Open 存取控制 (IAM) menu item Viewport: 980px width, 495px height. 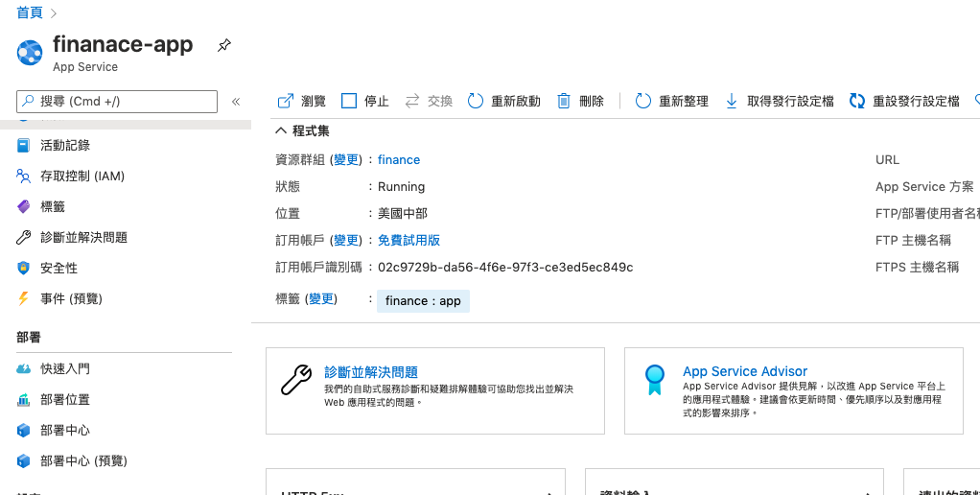click(x=82, y=177)
